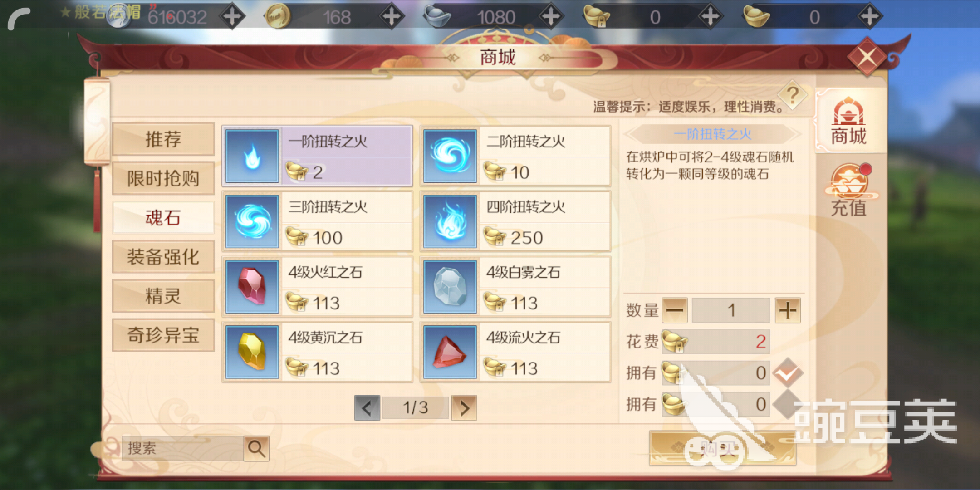The height and width of the screenshot is (490, 980).
Task: Select the 一阶扭转之火 flame item icon
Action: tap(252, 156)
